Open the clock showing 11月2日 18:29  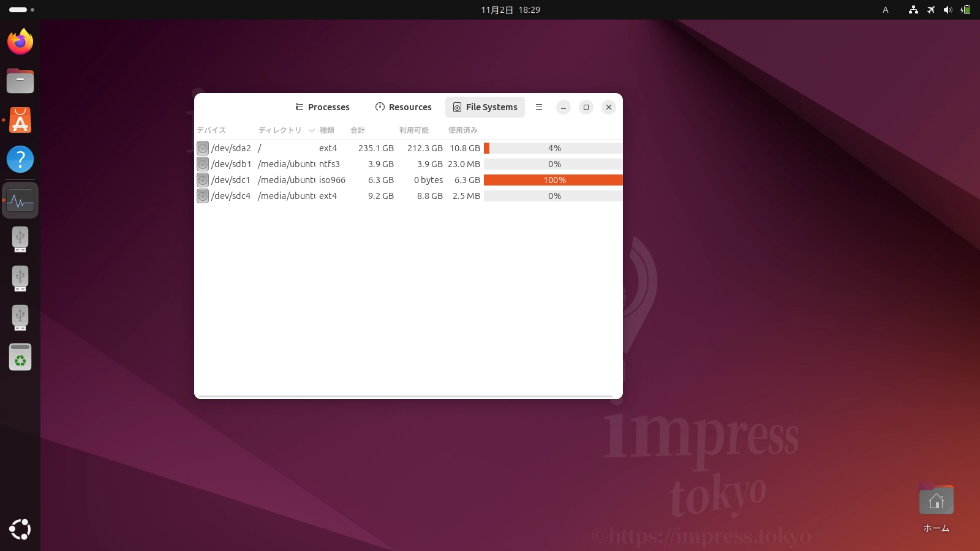(x=510, y=10)
